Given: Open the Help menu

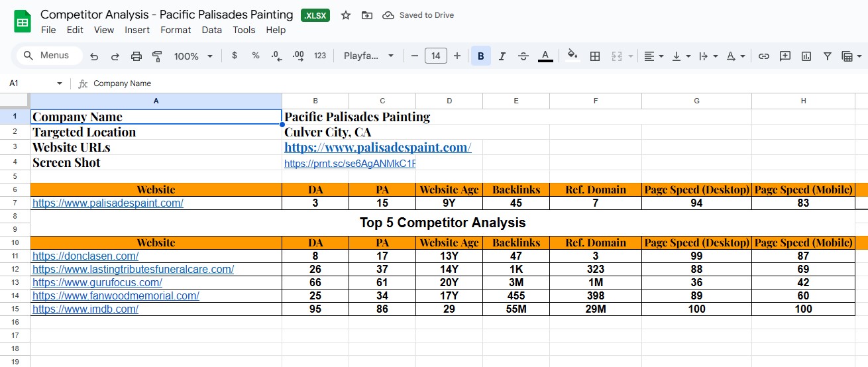Looking at the screenshot, I should point(276,30).
